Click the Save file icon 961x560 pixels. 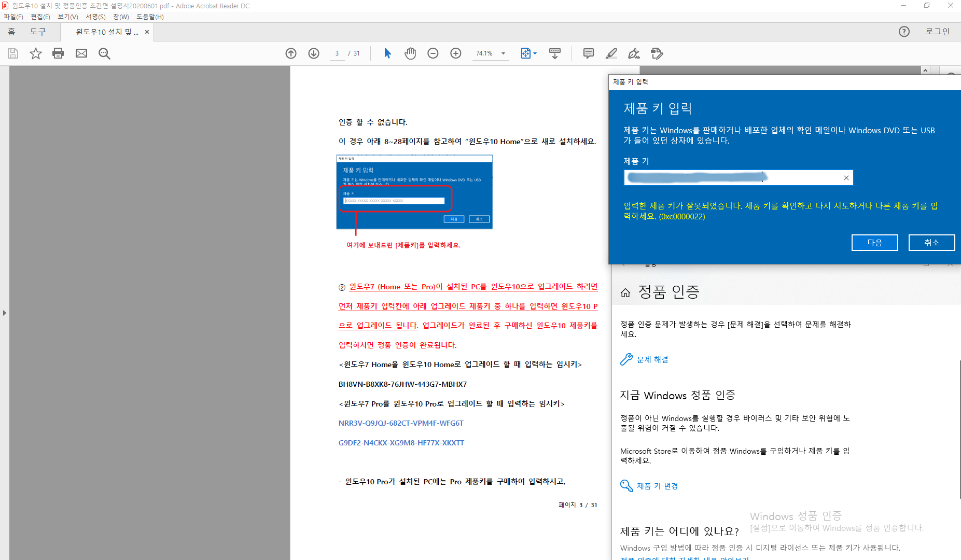(x=13, y=53)
